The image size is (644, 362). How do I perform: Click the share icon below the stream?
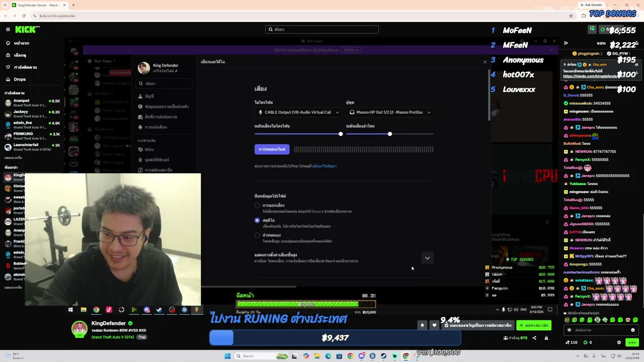(534, 338)
